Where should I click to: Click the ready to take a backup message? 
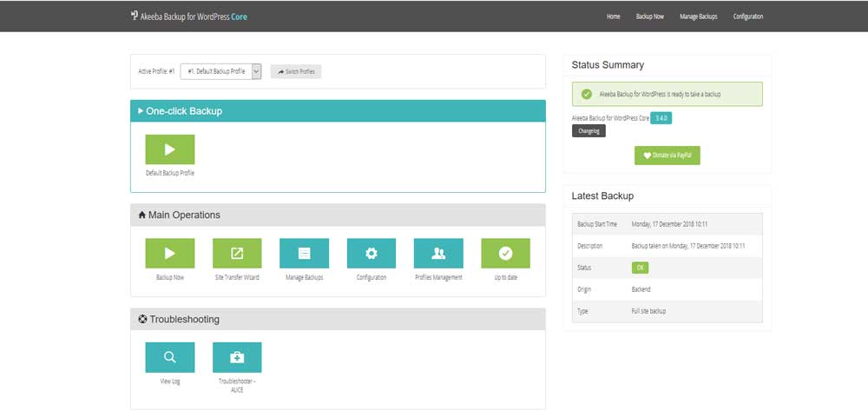[660, 94]
